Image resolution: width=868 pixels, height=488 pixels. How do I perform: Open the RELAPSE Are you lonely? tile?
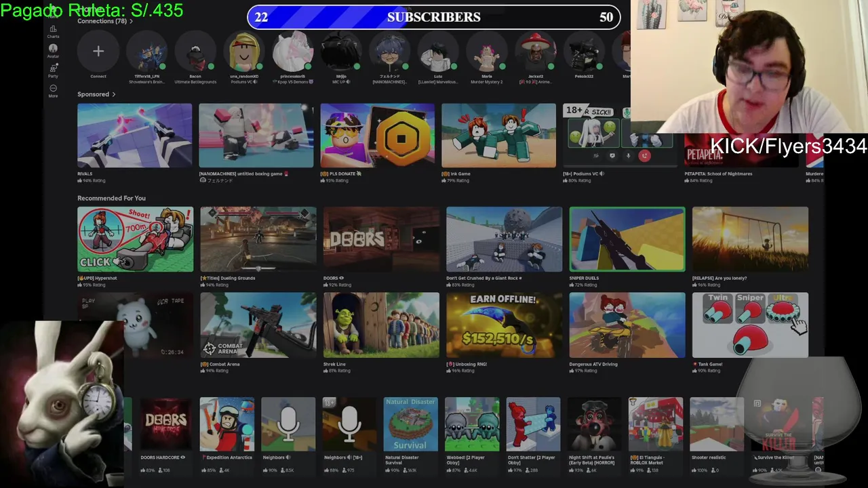[750, 239]
